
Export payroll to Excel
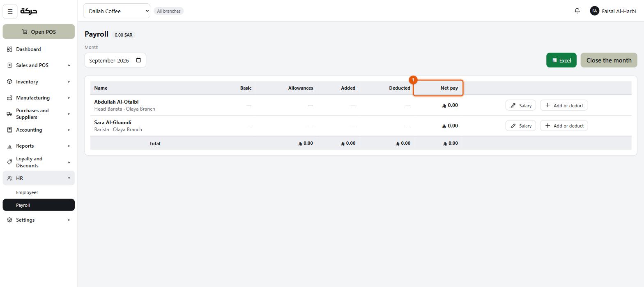coord(561,60)
